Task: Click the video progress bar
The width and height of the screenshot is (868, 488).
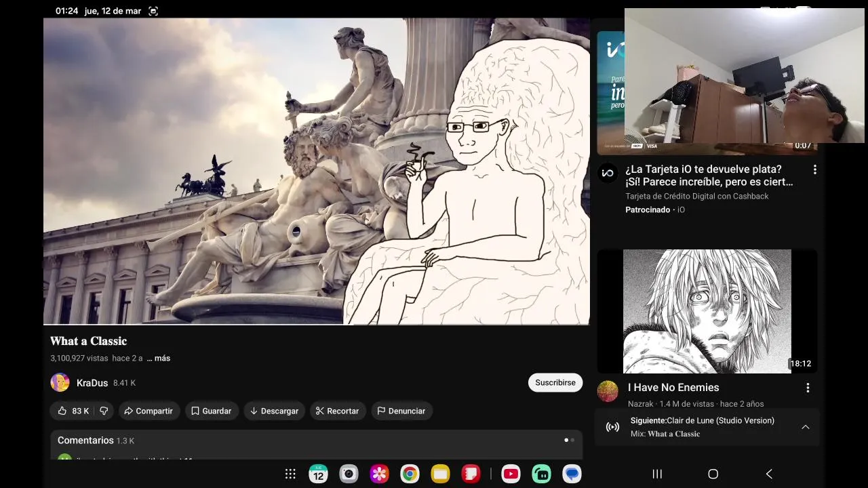Action: [317, 325]
